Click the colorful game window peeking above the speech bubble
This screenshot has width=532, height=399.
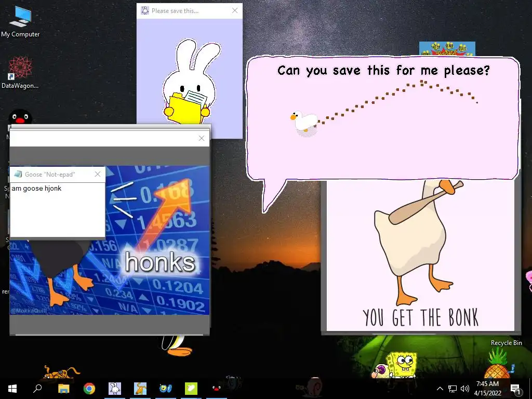(447, 49)
